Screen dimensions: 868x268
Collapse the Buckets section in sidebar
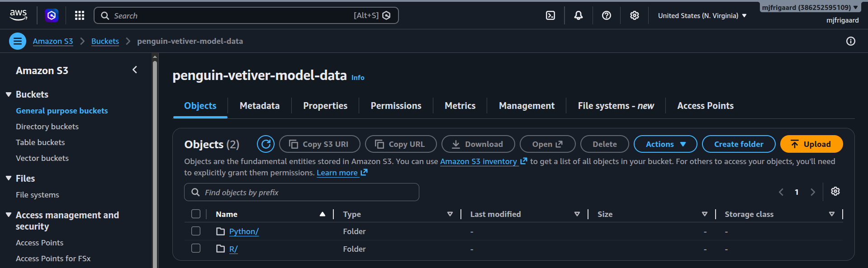(x=9, y=94)
